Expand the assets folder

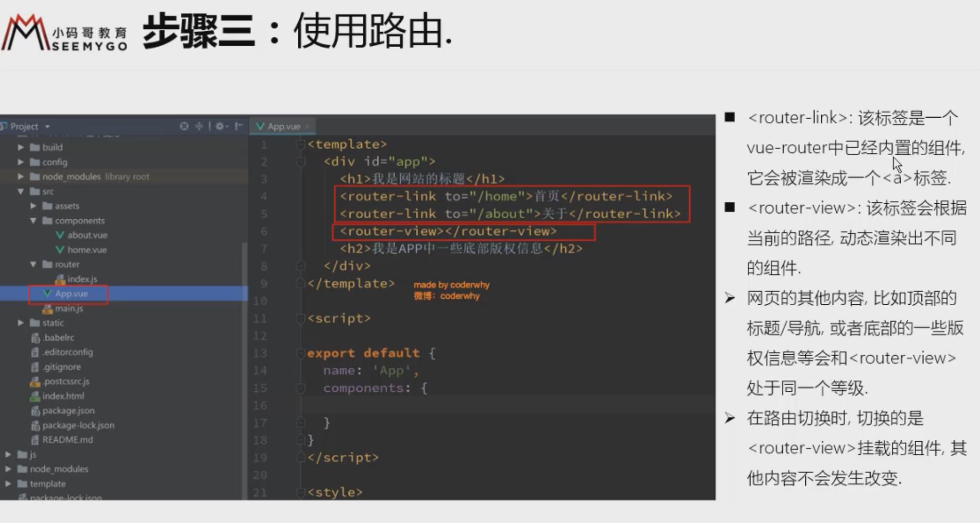(33, 206)
